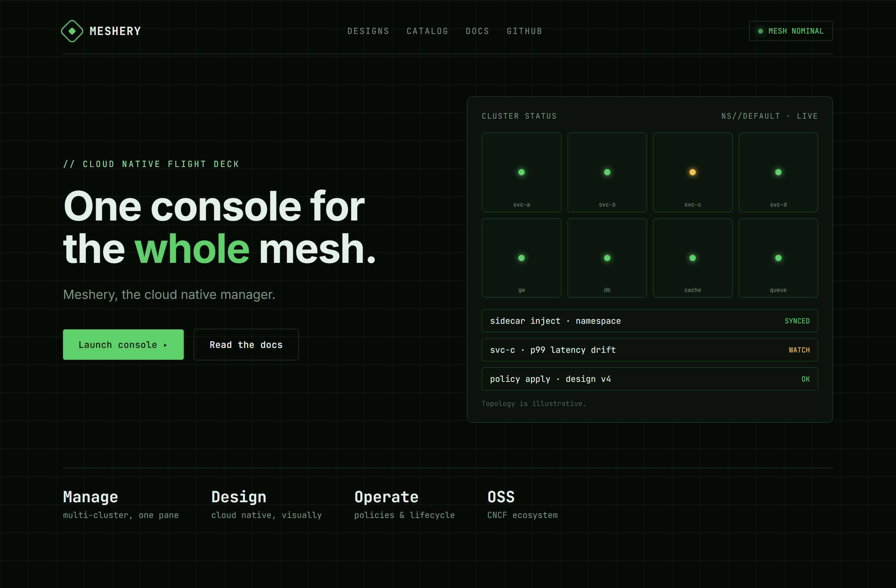Click the WATCH status label

799,350
